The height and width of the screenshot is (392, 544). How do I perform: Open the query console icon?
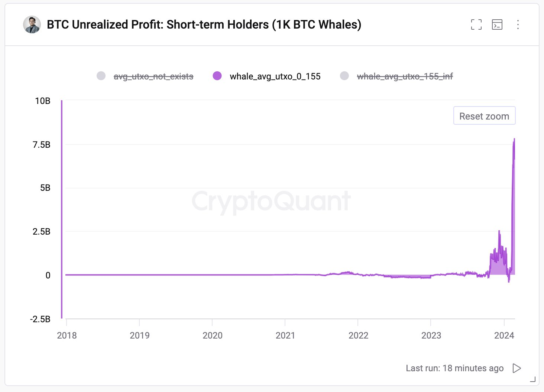pyautogui.click(x=497, y=24)
